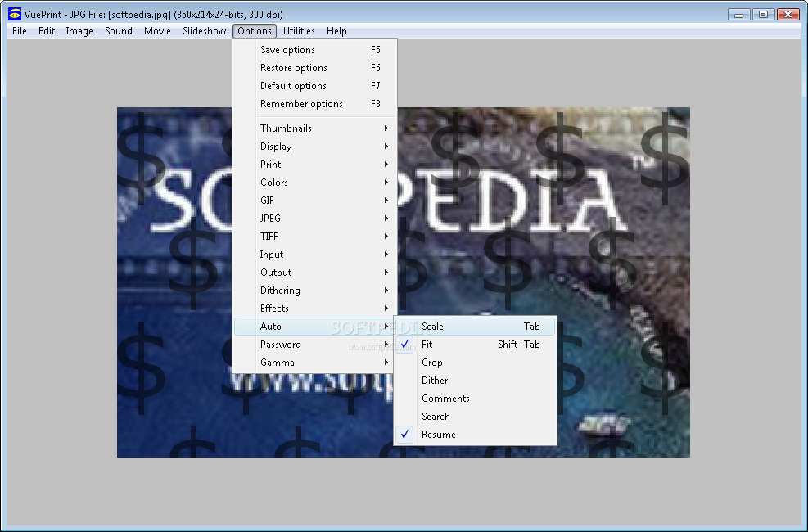The image size is (808, 532).
Task: Open the File menu
Action: [20, 31]
